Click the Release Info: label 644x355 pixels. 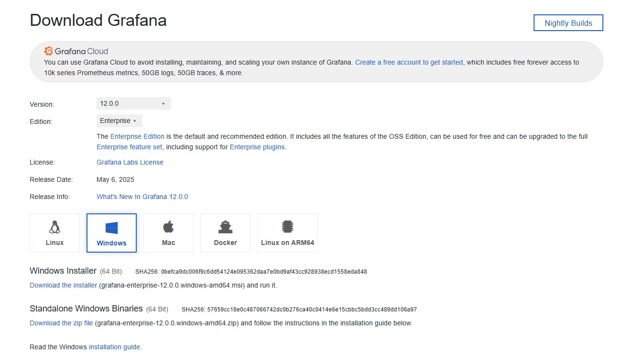click(x=50, y=197)
